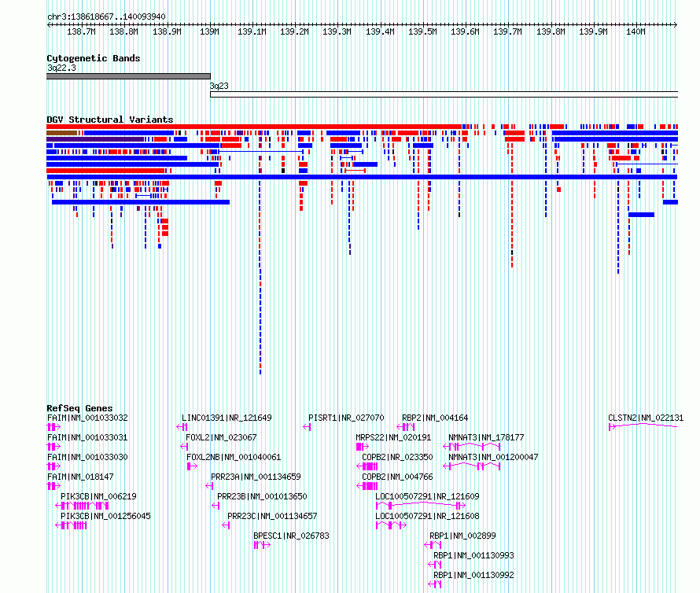Open PRR23C|NM_001134657 gene label
Image resolution: width=700 pixels, height=593 pixels.
[272, 516]
